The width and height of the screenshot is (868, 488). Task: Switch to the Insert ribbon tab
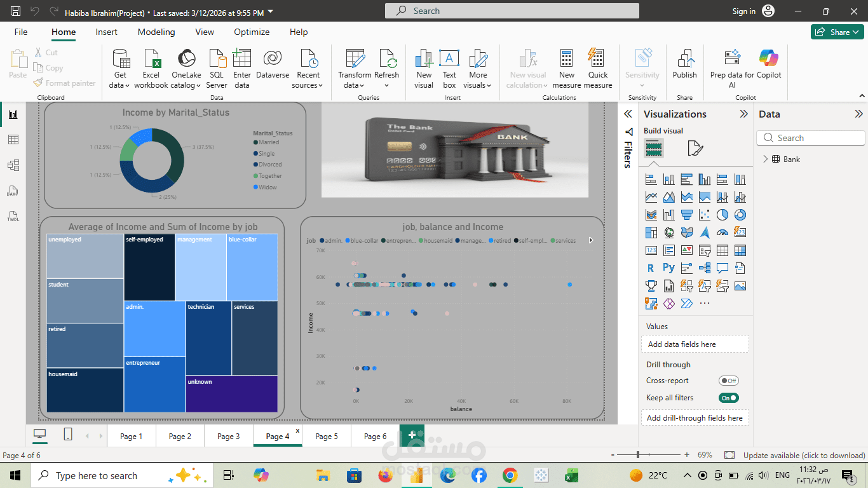pos(107,32)
